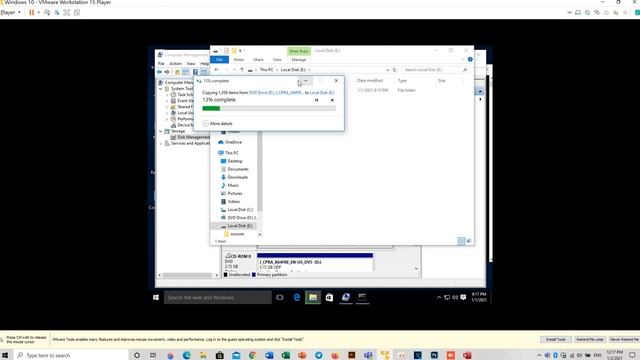Viewport: 640px width, 360px height.
Task: Collapse System Tools tree node
Action: pos(161,89)
